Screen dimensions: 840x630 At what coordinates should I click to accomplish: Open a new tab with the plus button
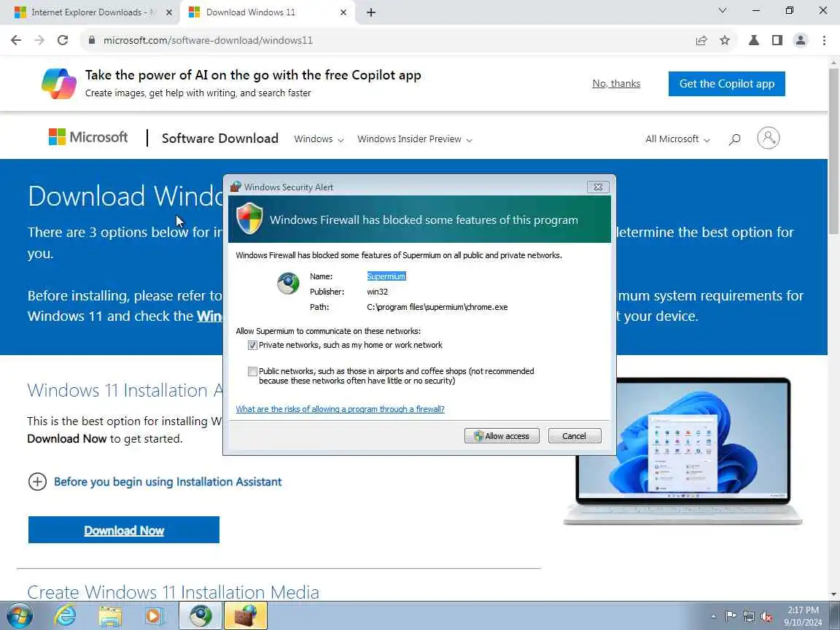pos(370,12)
